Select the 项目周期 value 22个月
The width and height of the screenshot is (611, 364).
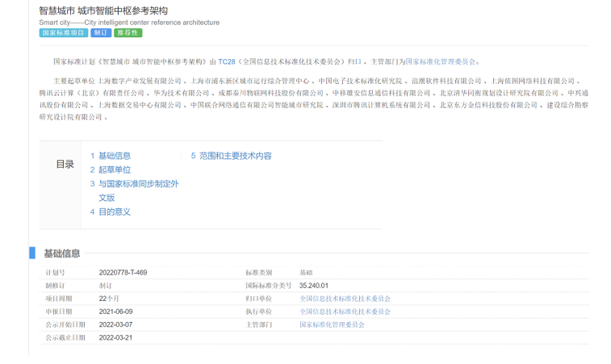[109, 299]
